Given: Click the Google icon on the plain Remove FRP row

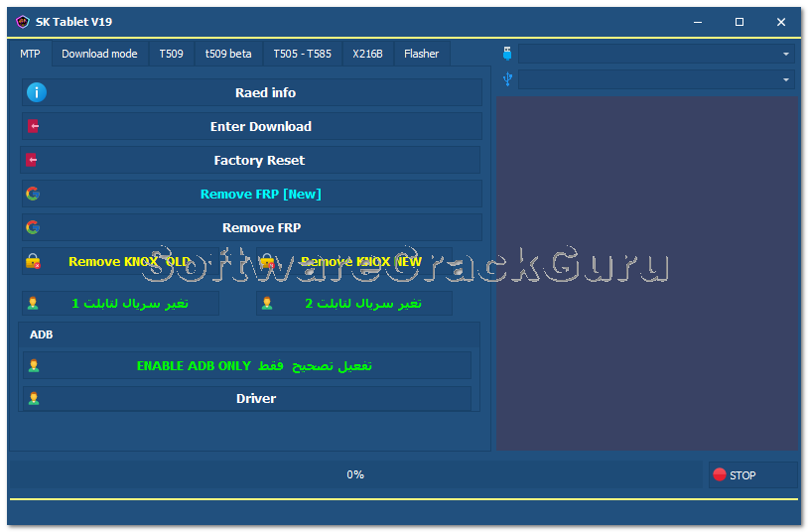Looking at the screenshot, I should click(x=33, y=227).
